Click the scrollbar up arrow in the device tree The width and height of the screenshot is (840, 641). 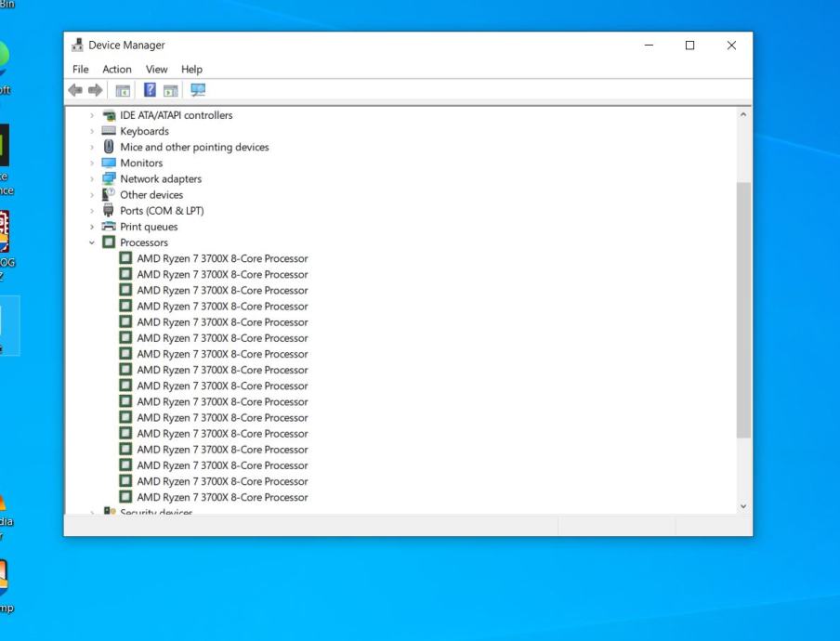(x=743, y=114)
